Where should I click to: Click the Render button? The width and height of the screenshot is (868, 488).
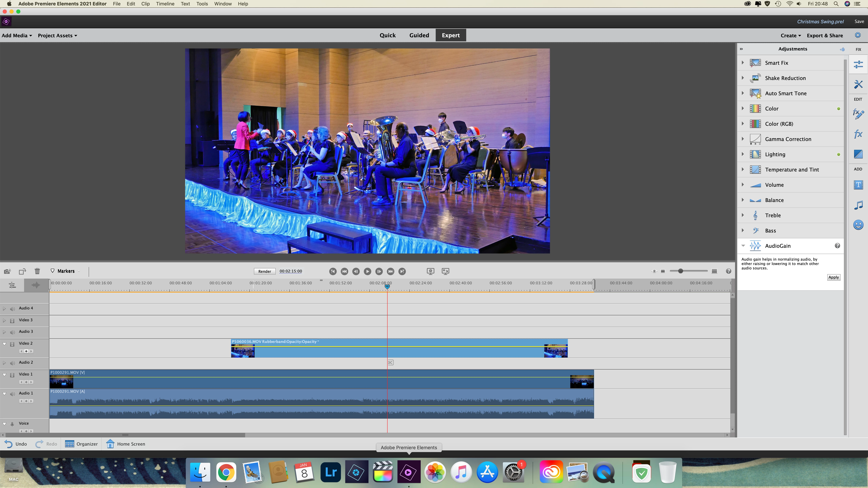[x=264, y=271]
